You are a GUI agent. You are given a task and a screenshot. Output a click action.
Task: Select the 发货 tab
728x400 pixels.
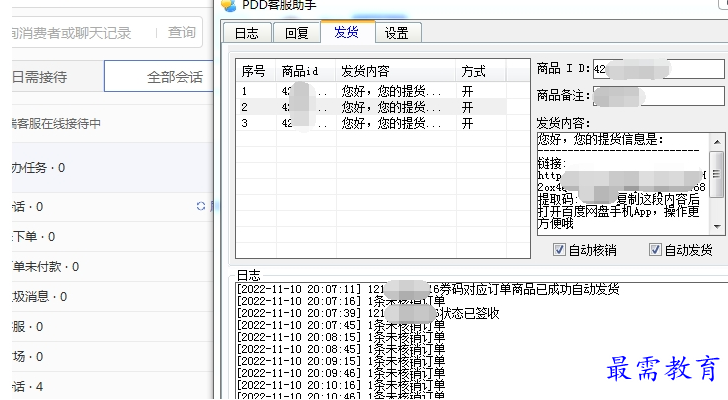347,32
